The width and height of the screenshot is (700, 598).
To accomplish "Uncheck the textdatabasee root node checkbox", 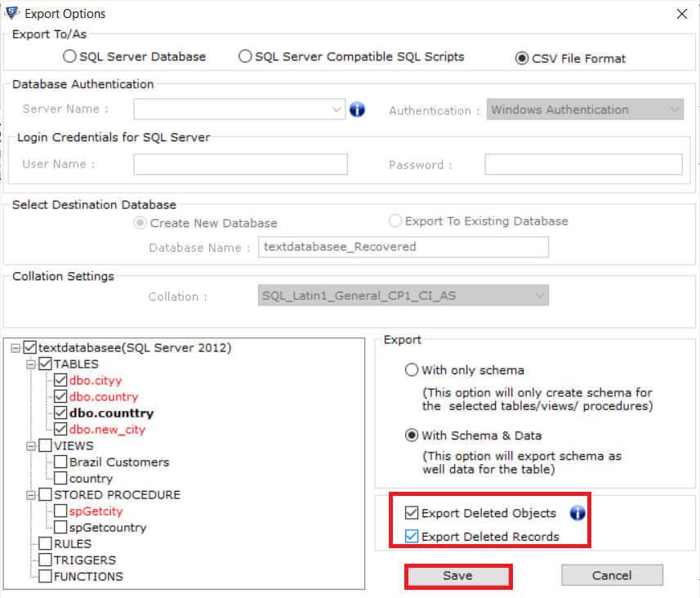I will (x=29, y=347).
